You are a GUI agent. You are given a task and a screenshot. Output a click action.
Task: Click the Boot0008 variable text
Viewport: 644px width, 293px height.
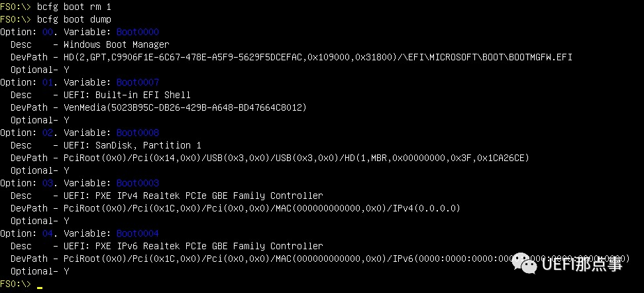[137, 133]
